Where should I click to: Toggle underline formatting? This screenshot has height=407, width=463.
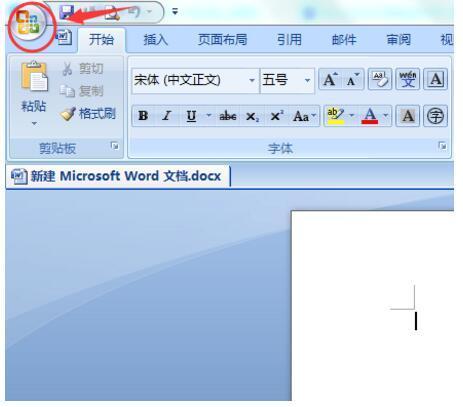pyautogui.click(x=191, y=116)
